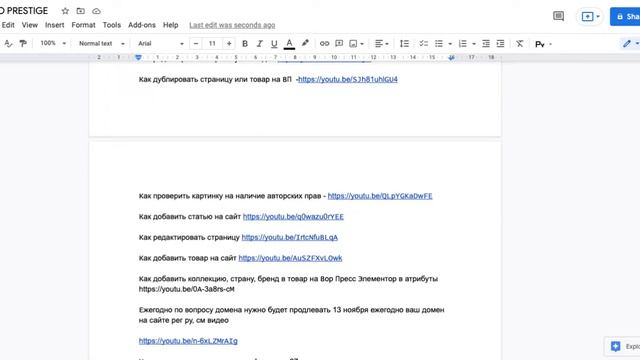640x360 pixels.
Task: Click the PRESTIGE document title
Action: pos(24,11)
